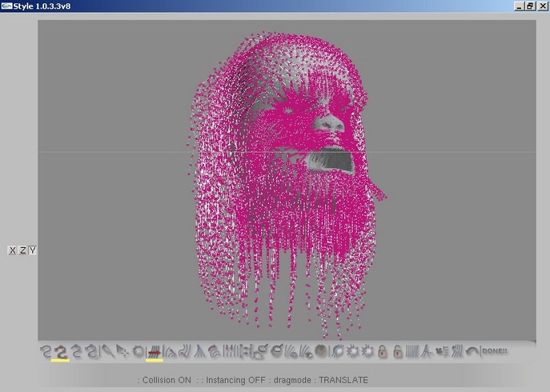
Task: Select the third S-curve guide tool
Action: click(76, 351)
